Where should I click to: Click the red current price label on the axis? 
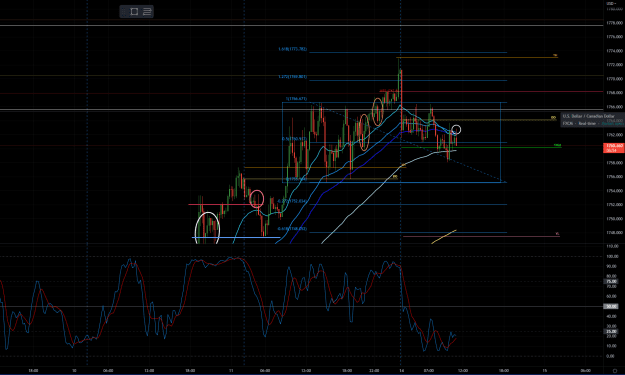point(613,148)
